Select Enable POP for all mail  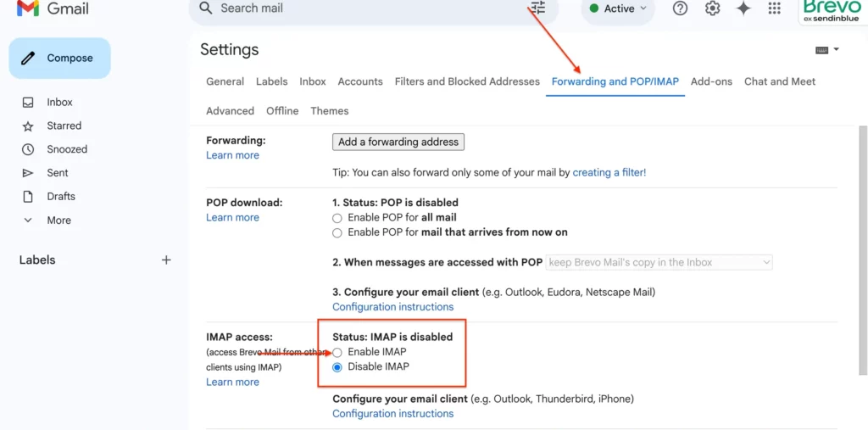coord(337,218)
